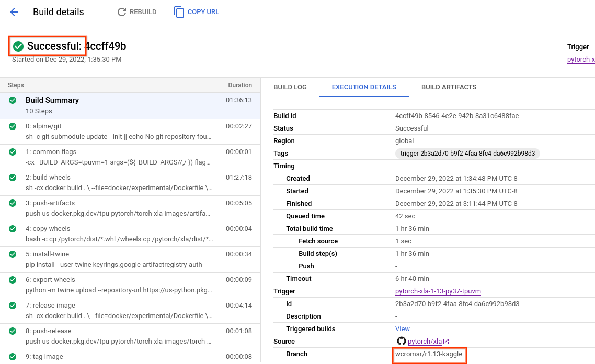Click the check icon for step push-release
The width and height of the screenshot is (595, 364).
(13, 331)
